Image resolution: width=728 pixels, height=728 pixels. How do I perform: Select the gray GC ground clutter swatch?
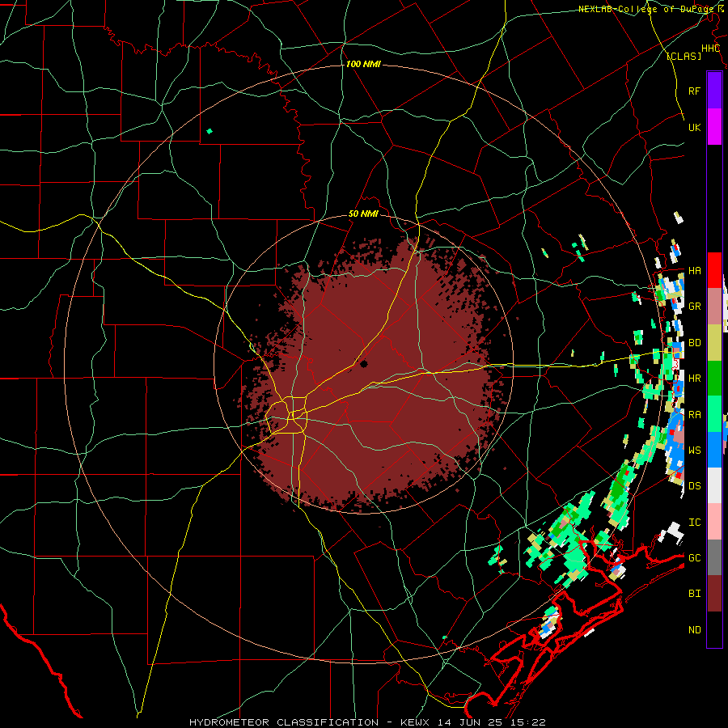(x=714, y=557)
